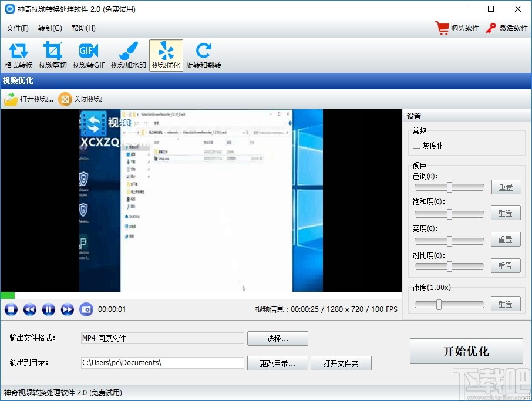Open the 格式转换 format conversion tool
Viewport: 532px width, 401px height.
pos(19,55)
